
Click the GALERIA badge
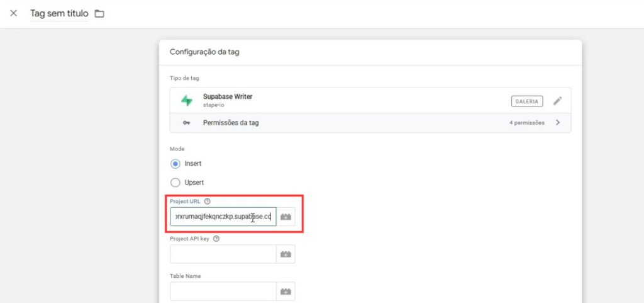tap(527, 101)
